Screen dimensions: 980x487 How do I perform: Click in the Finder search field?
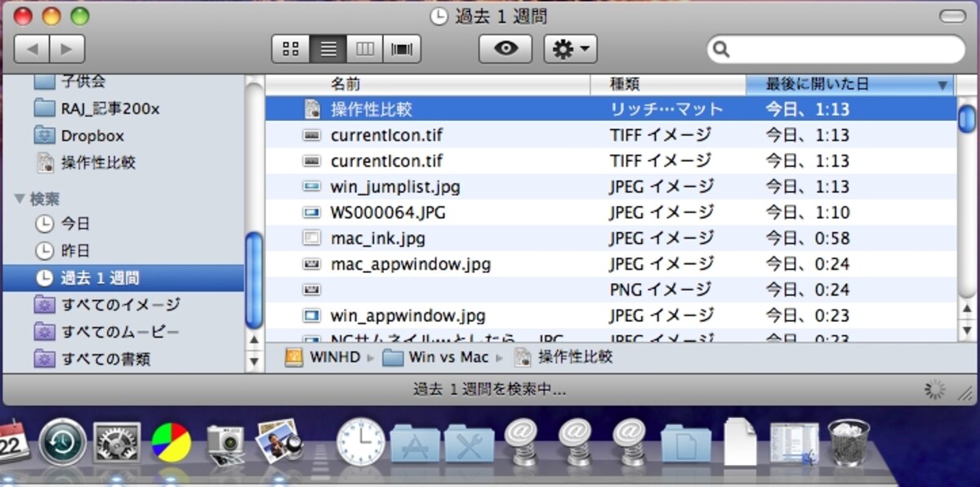tap(836, 50)
